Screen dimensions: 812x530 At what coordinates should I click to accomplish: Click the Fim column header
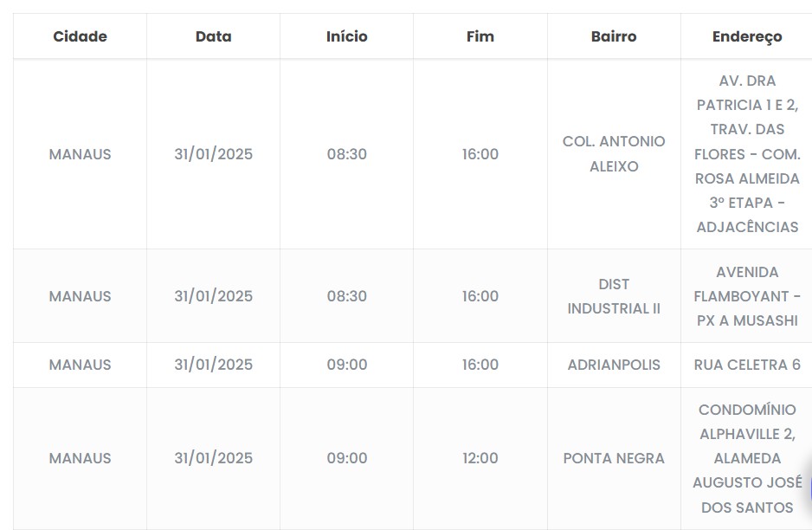coord(480,36)
